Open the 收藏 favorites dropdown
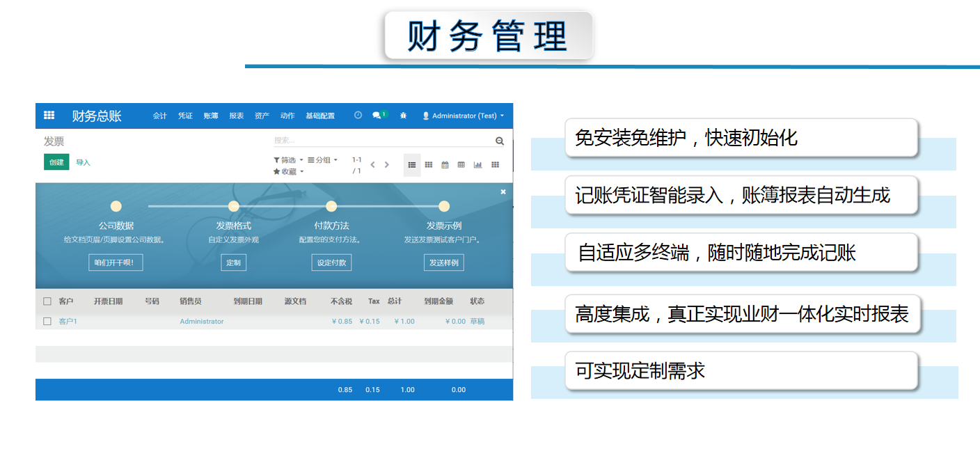 click(x=288, y=171)
